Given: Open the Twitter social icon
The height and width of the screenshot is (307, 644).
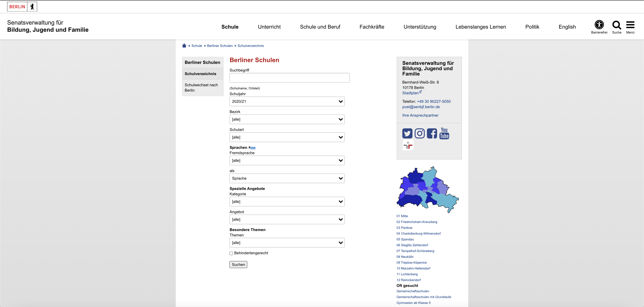Looking at the screenshot, I should pos(407,133).
